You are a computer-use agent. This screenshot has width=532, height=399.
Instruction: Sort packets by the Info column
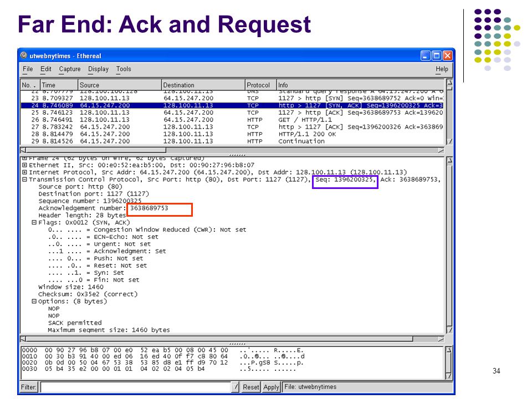pos(360,85)
